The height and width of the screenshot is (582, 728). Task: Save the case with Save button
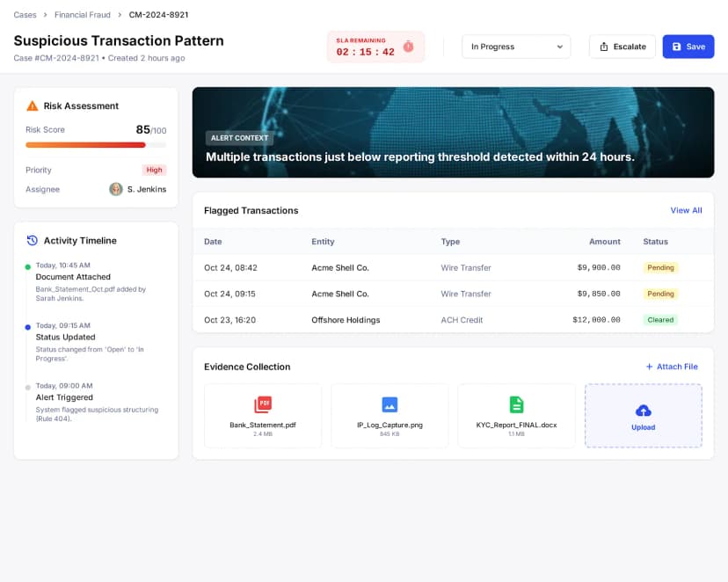pos(688,47)
